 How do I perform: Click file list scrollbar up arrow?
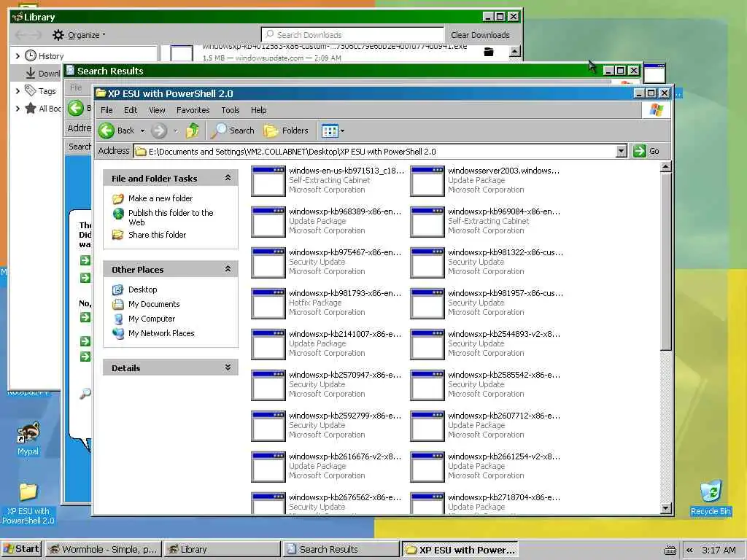(666, 167)
